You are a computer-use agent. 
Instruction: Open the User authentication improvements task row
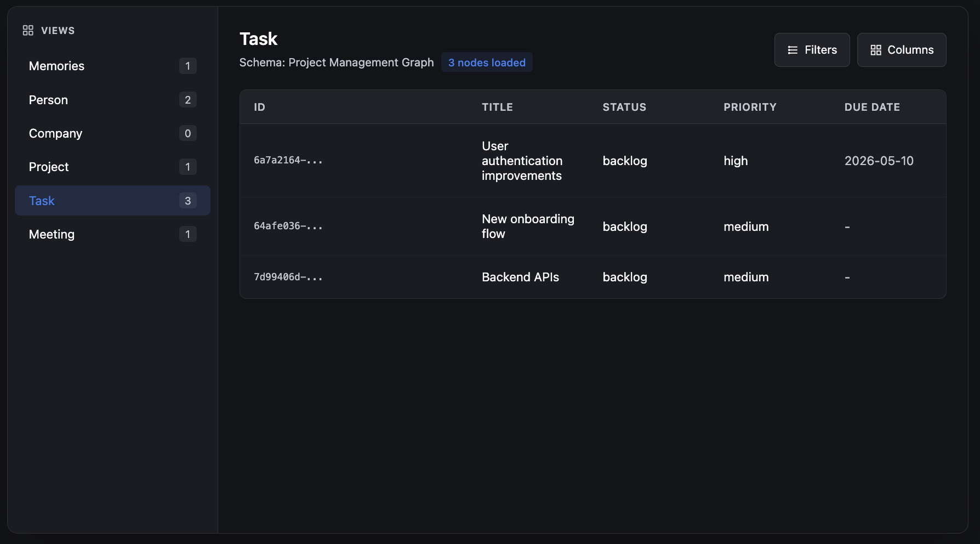[x=522, y=161]
